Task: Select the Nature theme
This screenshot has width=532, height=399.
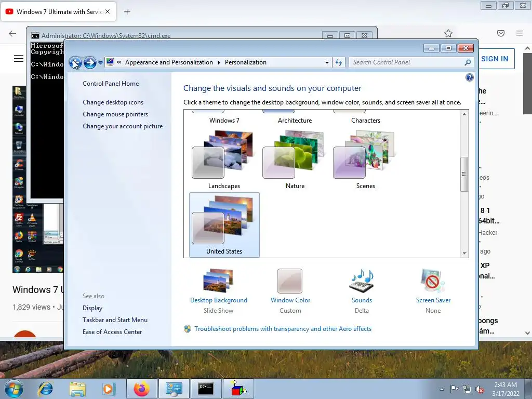Action: tap(295, 160)
